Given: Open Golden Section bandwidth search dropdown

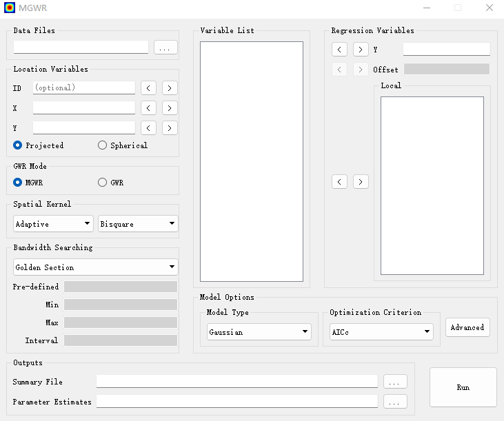Looking at the screenshot, I should coord(95,267).
